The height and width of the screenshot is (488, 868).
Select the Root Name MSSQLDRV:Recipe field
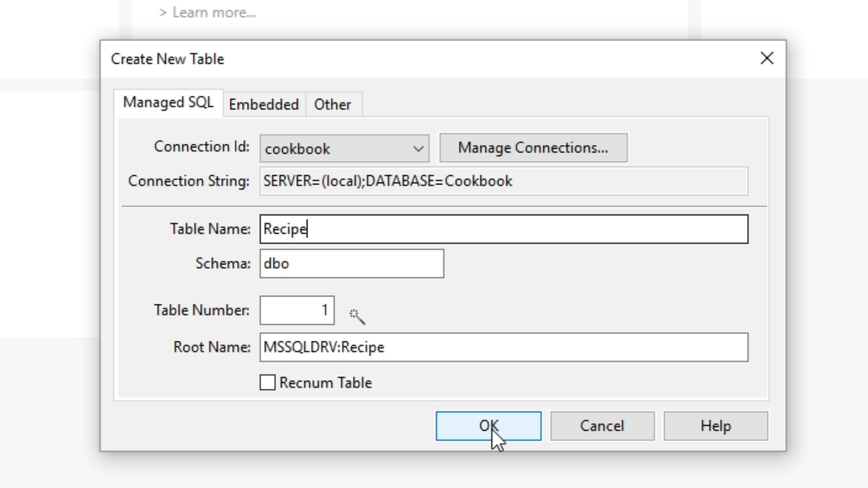click(x=504, y=347)
